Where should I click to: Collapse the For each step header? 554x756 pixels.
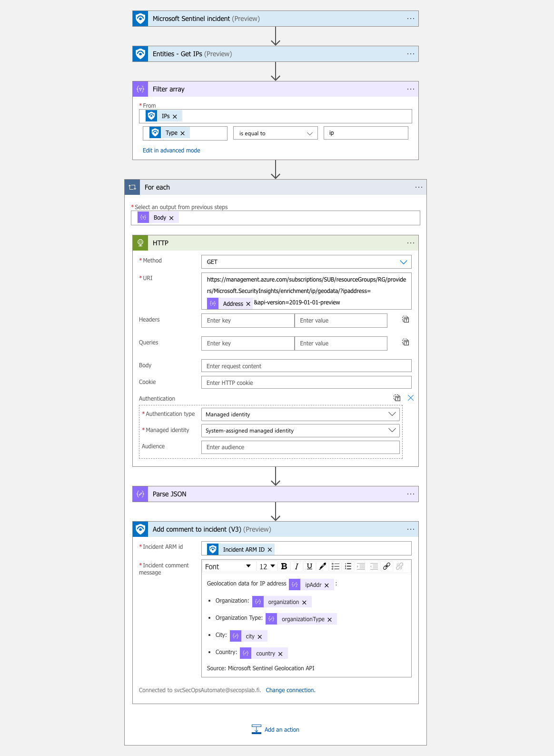pos(276,187)
